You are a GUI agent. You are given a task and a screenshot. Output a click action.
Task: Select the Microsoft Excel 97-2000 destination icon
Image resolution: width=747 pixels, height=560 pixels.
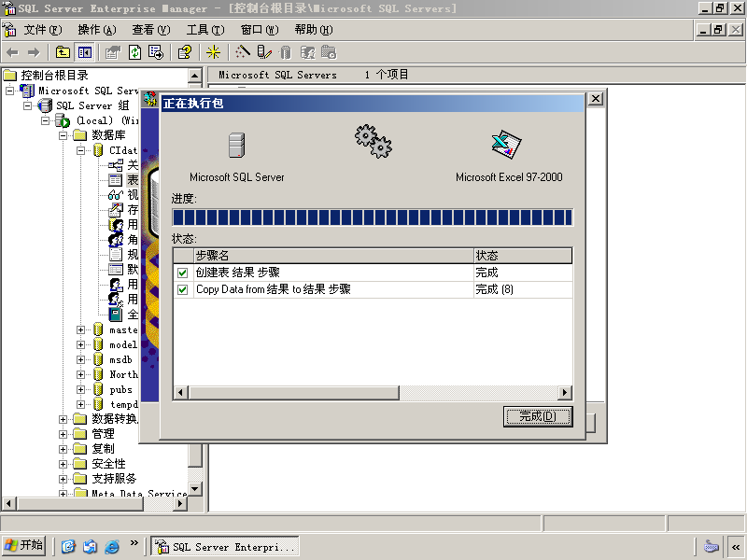tap(506, 145)
